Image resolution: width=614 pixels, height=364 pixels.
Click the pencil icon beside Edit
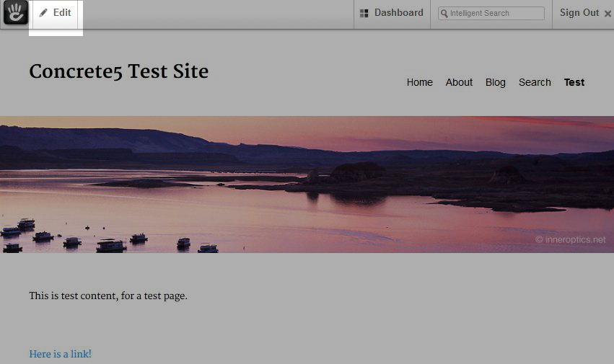click(43, 13)
